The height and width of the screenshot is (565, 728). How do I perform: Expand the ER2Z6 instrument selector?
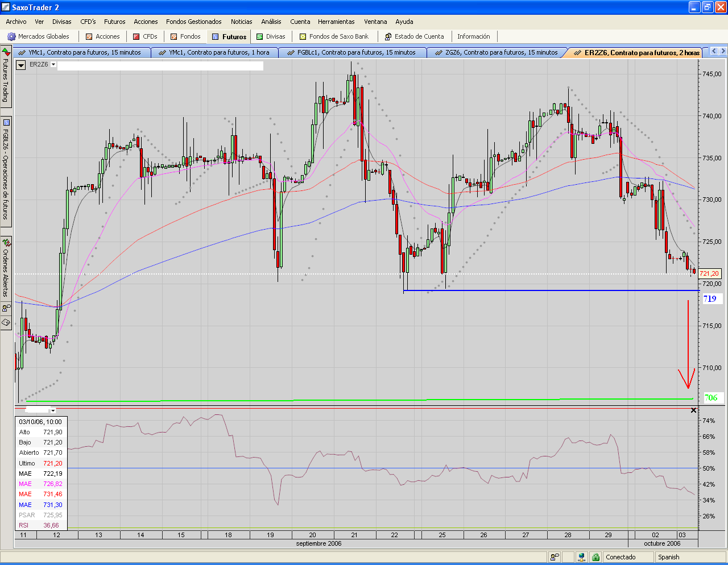click(53, 64)
